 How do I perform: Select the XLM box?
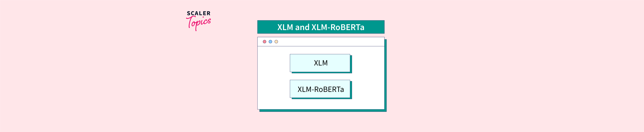tap(320, 63)
